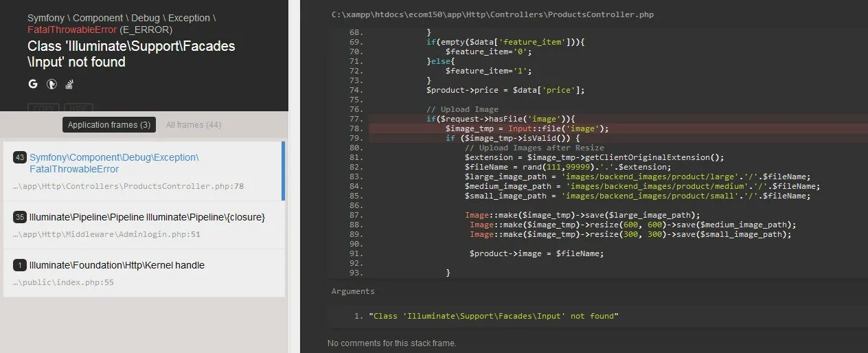Click line 79 isValid() code

point(512,138)
